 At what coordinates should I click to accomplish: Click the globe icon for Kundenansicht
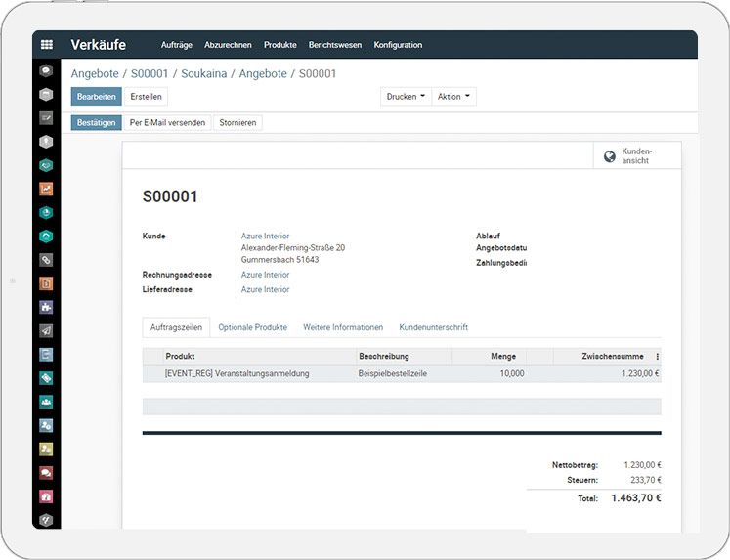tap(610, 156)
